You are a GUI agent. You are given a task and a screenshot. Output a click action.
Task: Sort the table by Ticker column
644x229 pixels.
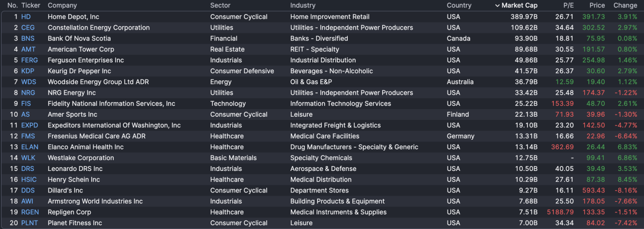(30, 5)
